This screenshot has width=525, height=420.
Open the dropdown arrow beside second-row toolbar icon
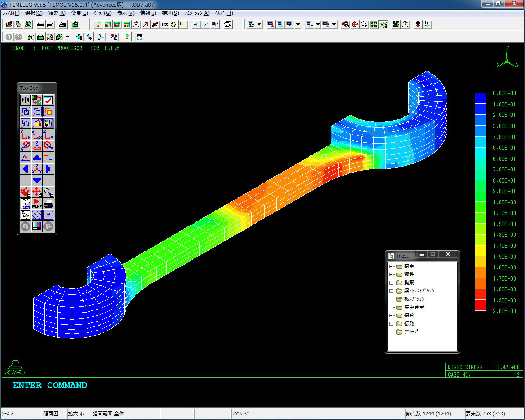point(68,37)
